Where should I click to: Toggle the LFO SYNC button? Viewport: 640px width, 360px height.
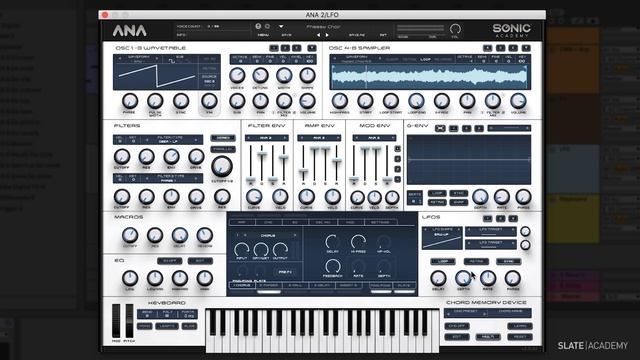tap(509, 261)
